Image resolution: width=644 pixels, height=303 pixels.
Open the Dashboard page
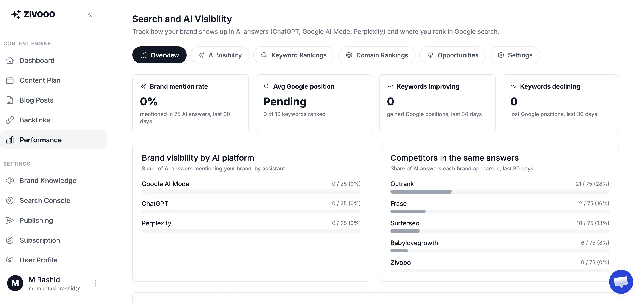pos(53,60)
